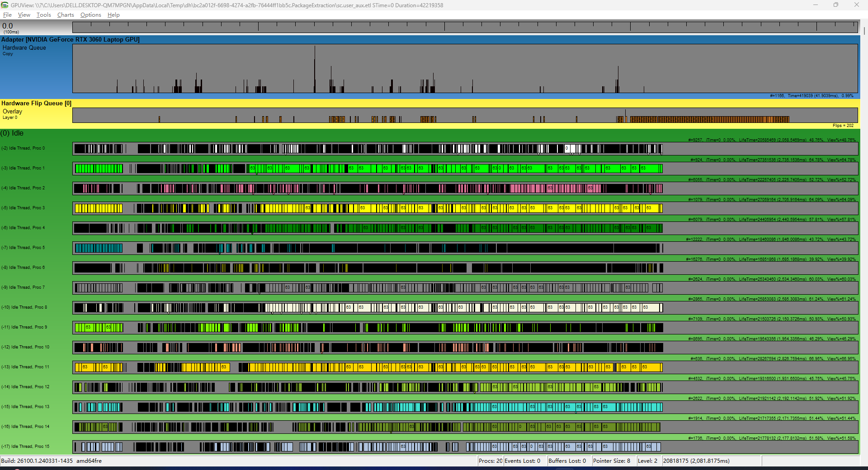
Task: Click the Proc 15 light blue timeline lane
Action: 465,447
